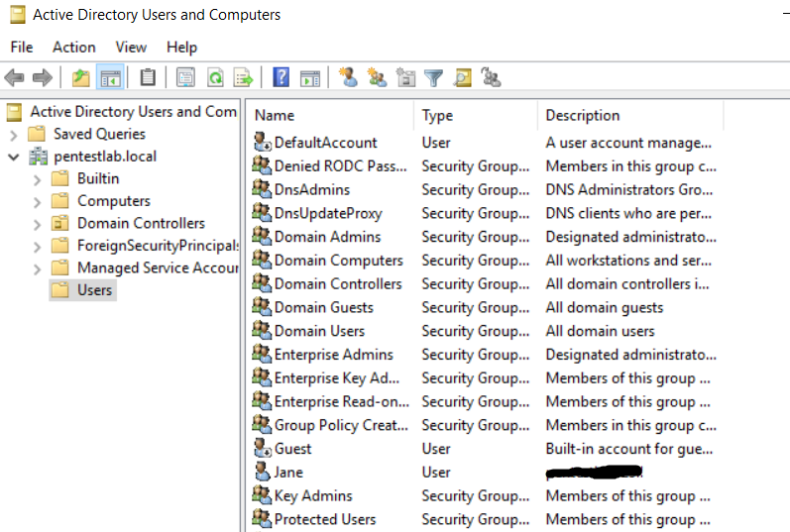Click the Export List toolbar icon
The width and height of the screenshot is (790, 532).
(x=244, y=78)
